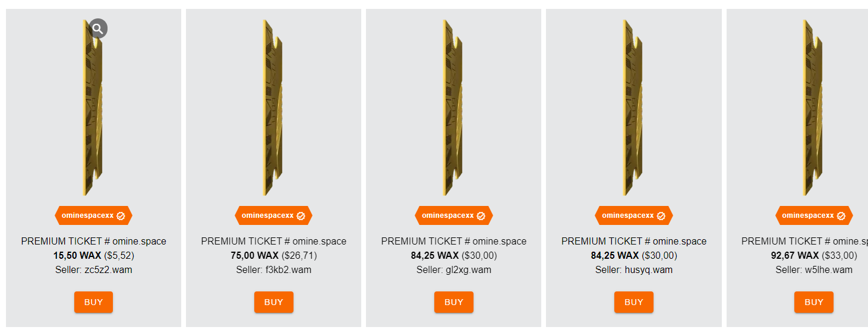Image resolution: width=868 pixels, height=330 pixels.
Task: Click the magnifier zoom icon on first ticket
Action: pyautogui.click(x=98, y=28)
